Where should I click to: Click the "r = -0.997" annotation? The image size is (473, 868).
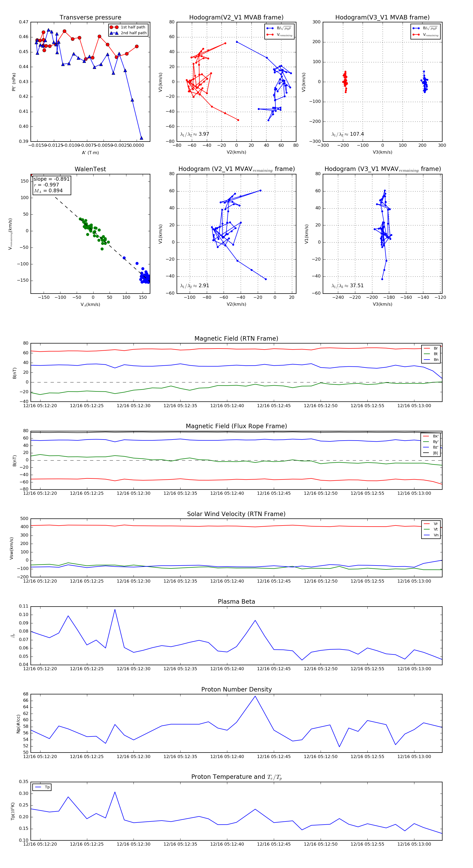(47, 185)
